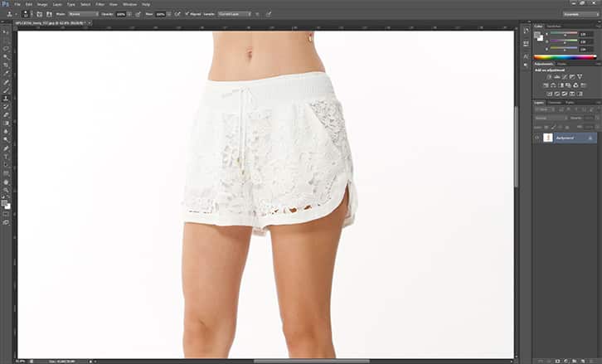The height and width of the screenshot is (364, 602).
Task: Open the Character panel icon
Action: pyautogui.click(x=526, y=56)
